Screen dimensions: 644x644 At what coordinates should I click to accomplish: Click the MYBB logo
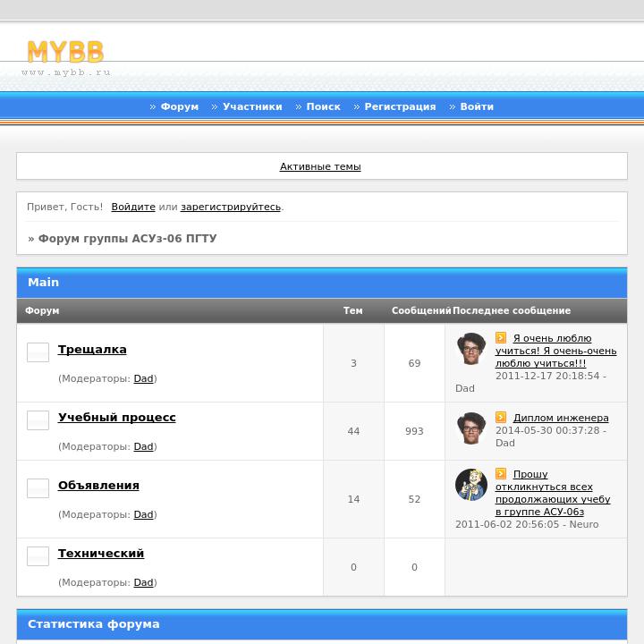tap(65, 52)
